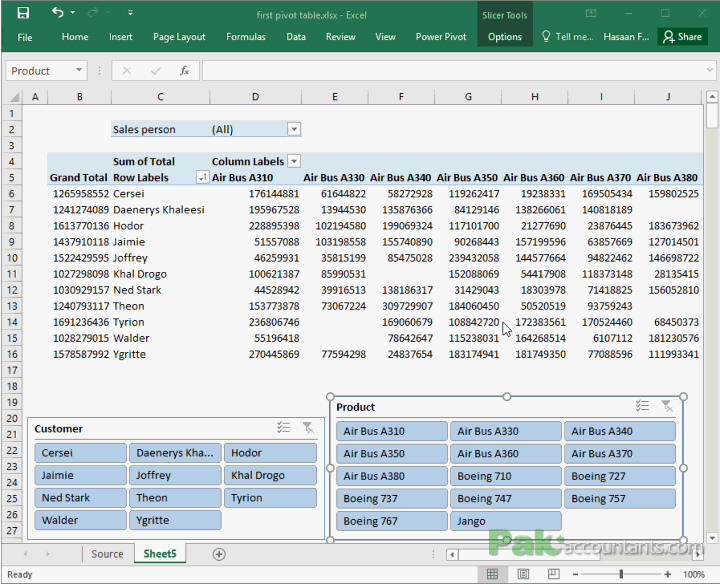Toggle Air Bus A360 in Product slicer

coord(506,454)
